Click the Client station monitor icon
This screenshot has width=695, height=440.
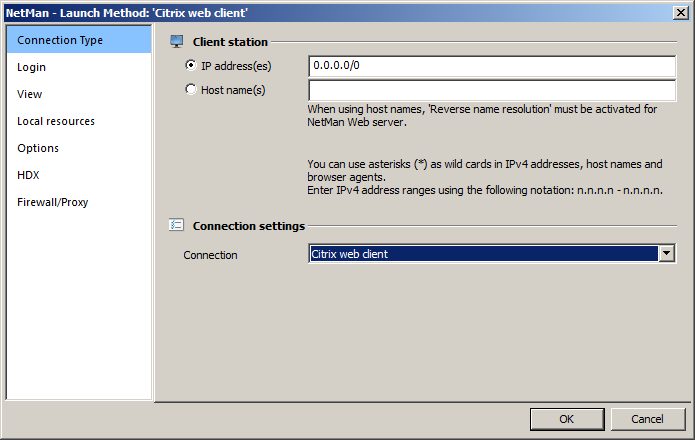pos(176,42)
